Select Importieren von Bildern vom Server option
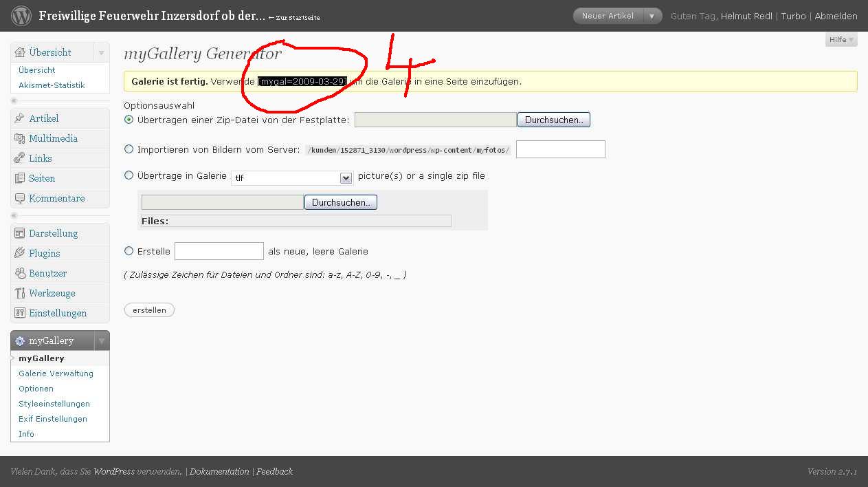Viewport: 868px width, 487px height. point(129,149)
